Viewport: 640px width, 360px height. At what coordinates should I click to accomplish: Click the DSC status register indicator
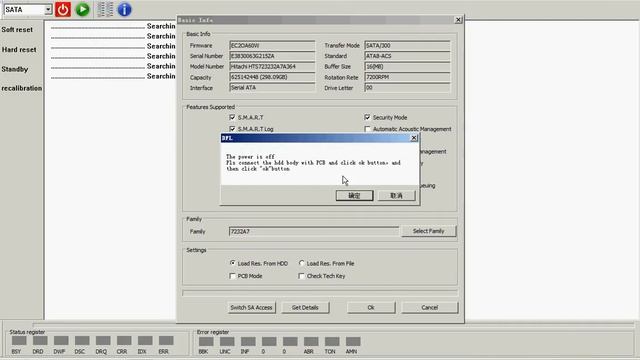click(82, 340)
